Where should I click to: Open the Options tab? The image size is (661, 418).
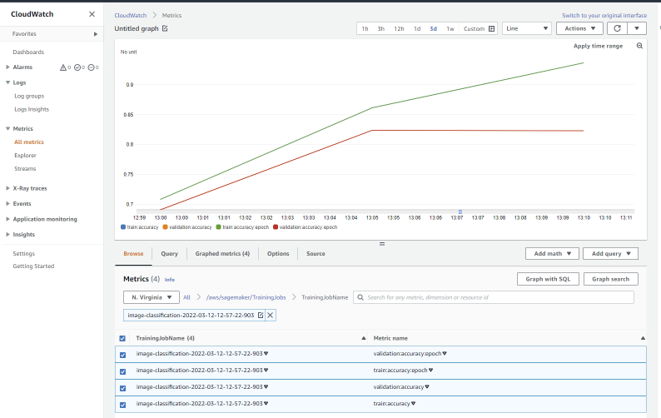(x=278, y=254)
